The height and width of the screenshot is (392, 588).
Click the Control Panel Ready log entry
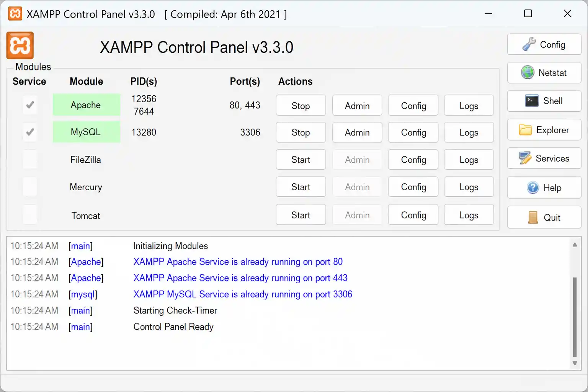[173, 327]
